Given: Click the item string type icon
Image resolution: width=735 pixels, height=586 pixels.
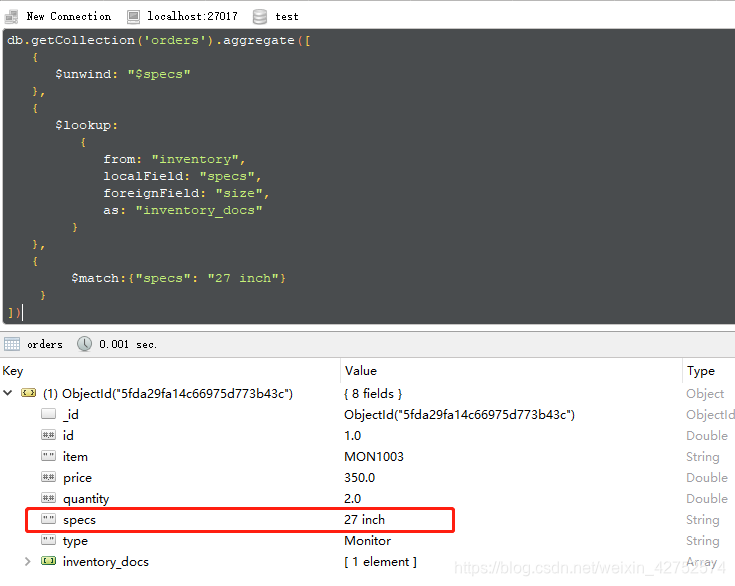Looking at the screenshot, I should (x=48, y=456).
